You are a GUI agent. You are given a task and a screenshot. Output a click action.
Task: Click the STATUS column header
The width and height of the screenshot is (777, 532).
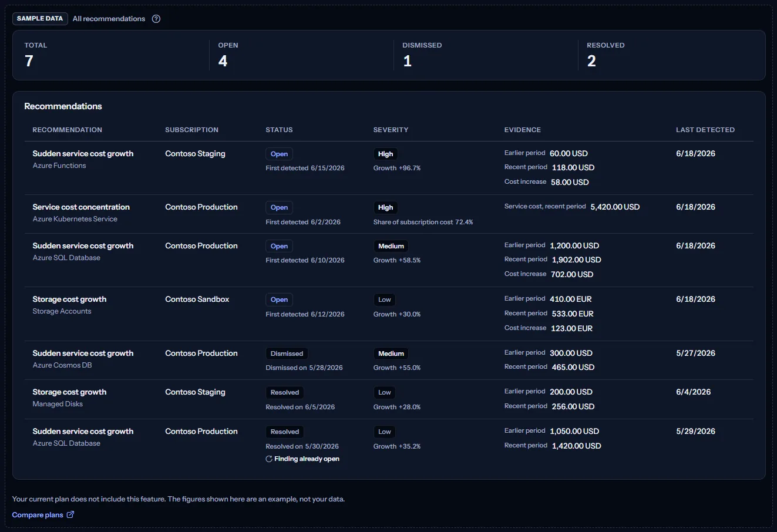[279, 130]
